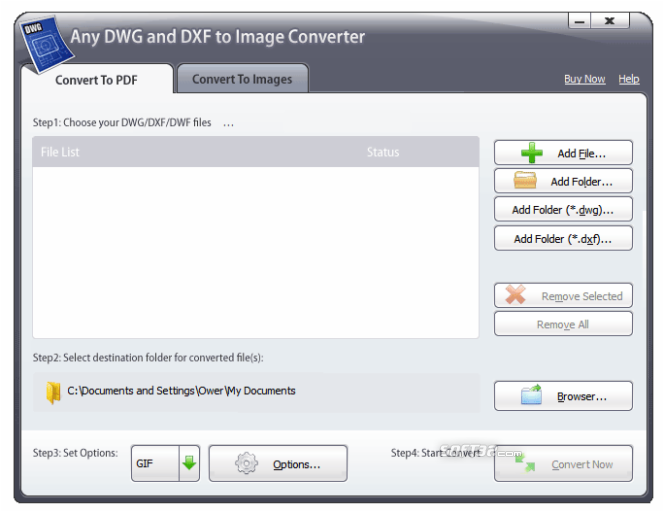
Task: Click the Browser... button label
Action: [x=582, y=396]
